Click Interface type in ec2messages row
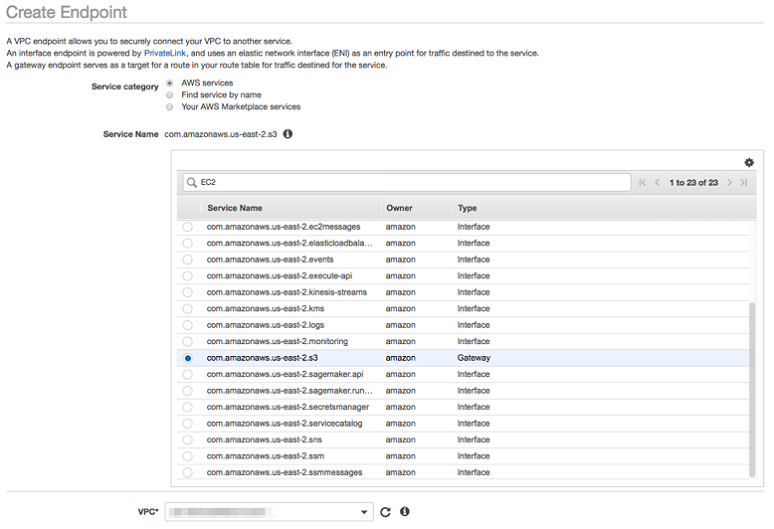 [473, 227]
